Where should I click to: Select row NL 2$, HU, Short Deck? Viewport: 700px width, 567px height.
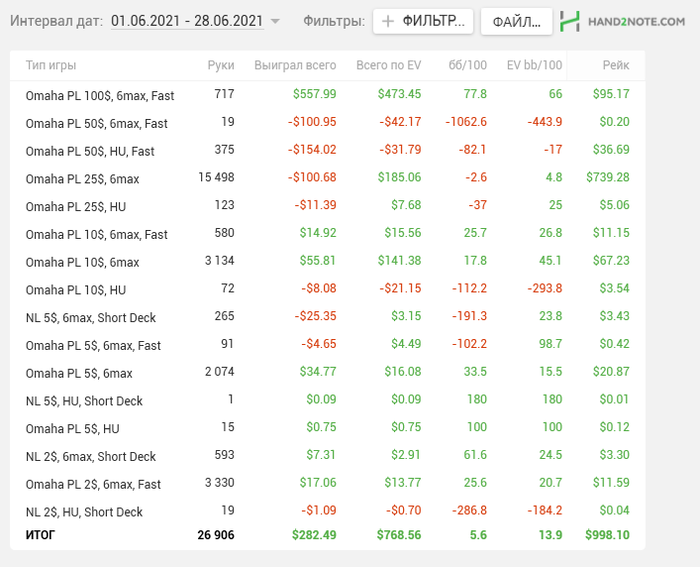coord(327,511)
